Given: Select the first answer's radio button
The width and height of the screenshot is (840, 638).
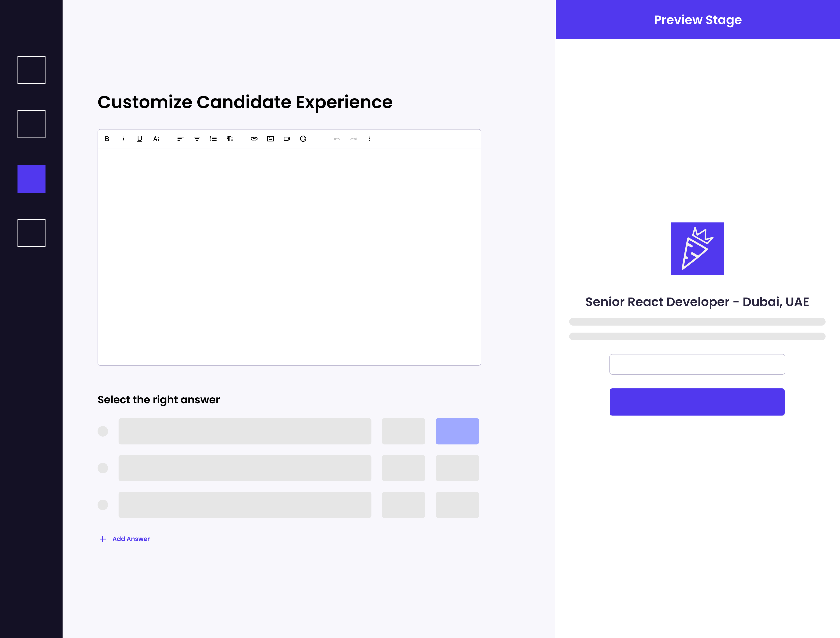Looking at the screenshot, I should (103, 431).
